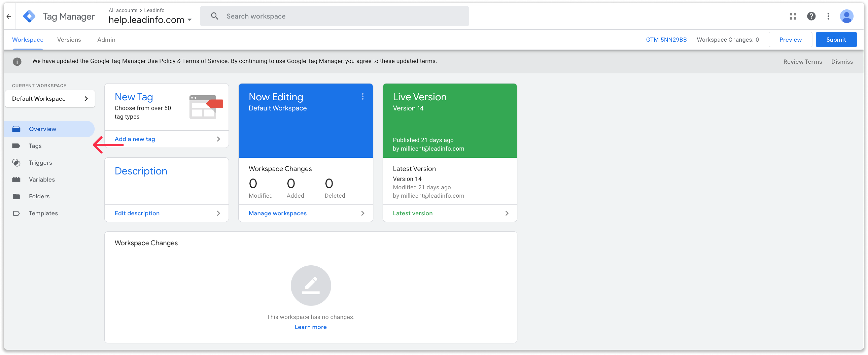The height and width of the screenshot is (355, 868).
Task: Dismiss the policy update banner
Action: tap(842, 62)
